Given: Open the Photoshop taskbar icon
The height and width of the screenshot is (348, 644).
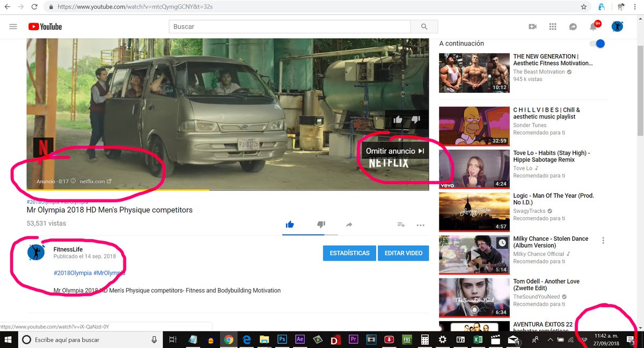Looking at the screenshot, I should 282,339.
